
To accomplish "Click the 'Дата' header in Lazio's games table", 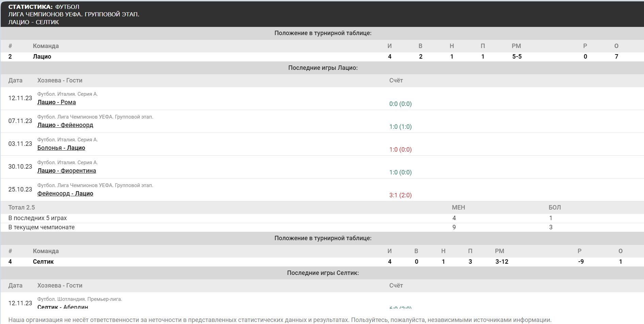I will 15,80.
